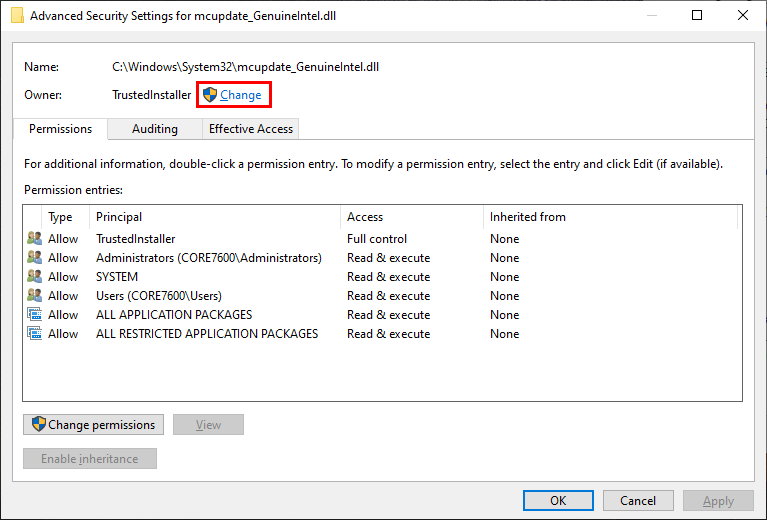The height and width of the screenshot is (520, 767).
Task: Select the ALL APPLICATION PACKAGES entry
Action: [382, 315]
